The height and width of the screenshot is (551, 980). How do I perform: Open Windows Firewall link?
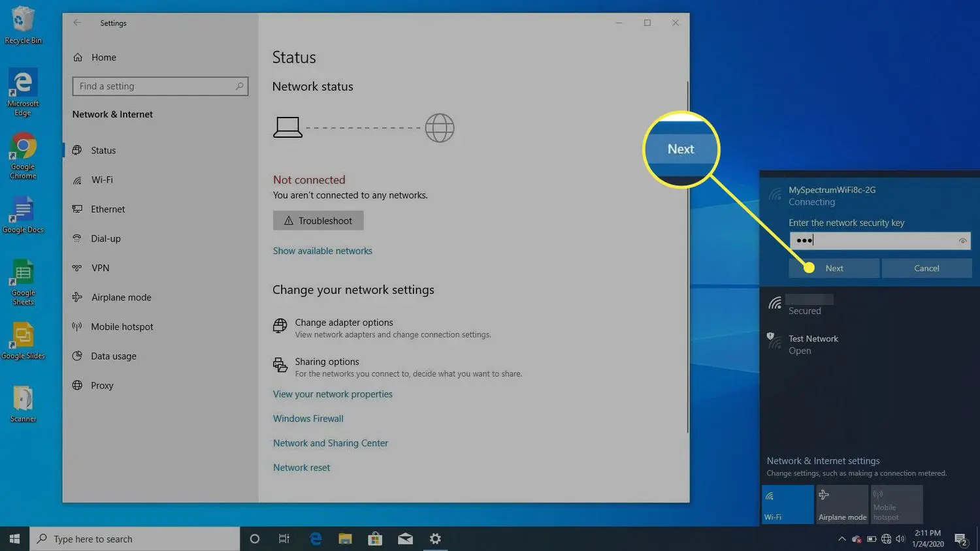tap(308, 418)
